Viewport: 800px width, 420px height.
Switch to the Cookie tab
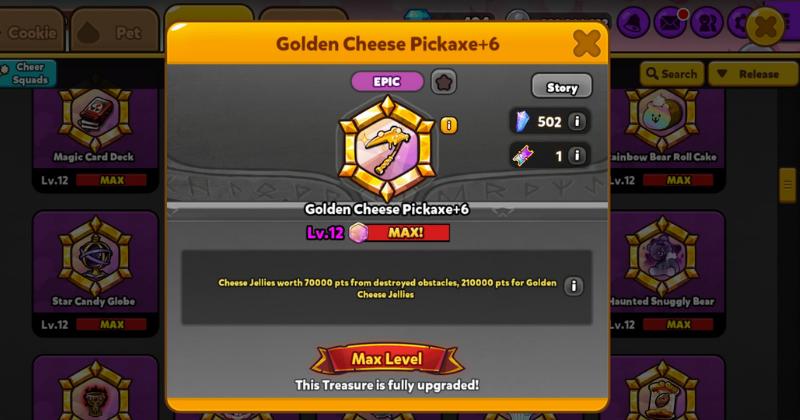(x=31, y=32)
